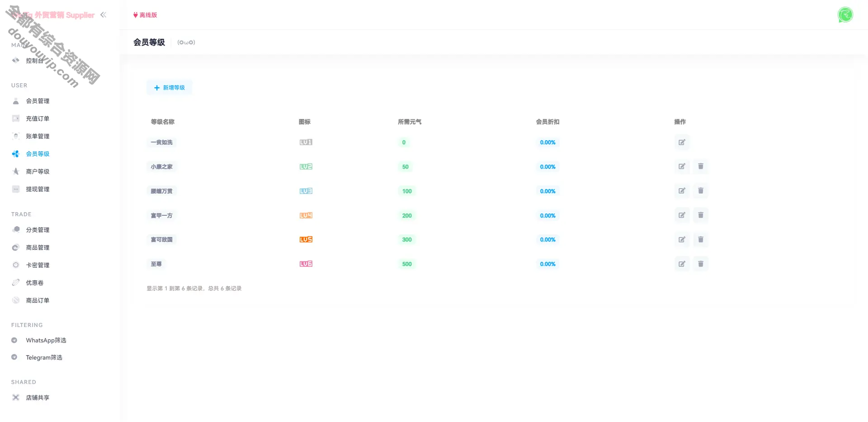Image resolution: width=868 pixels, height=422 pixels.
Task: Delete the 富可敌国 level
Action: (x=701, y=240)
